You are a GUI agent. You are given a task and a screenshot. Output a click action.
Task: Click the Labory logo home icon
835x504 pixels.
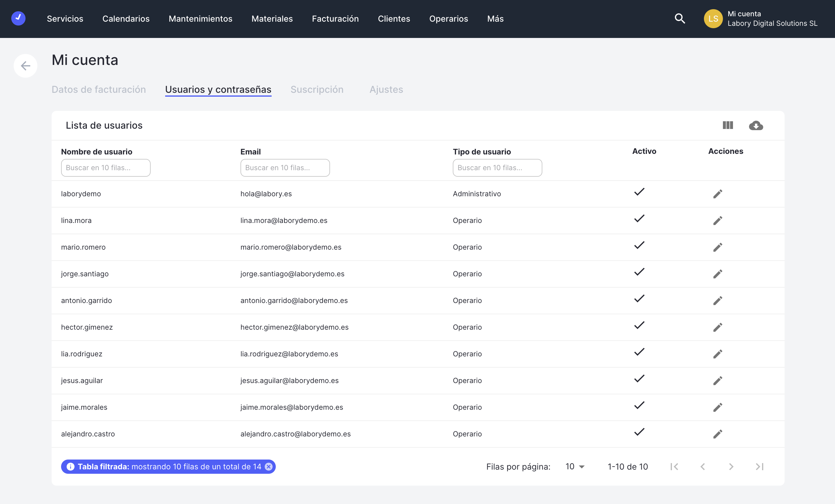point(18,18)
